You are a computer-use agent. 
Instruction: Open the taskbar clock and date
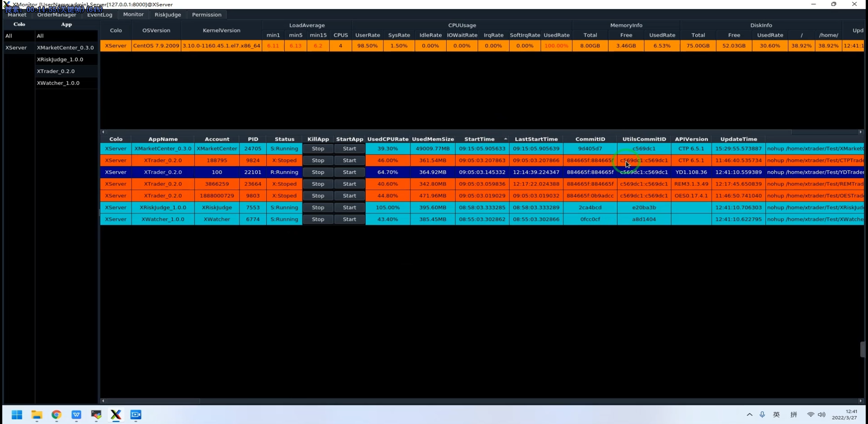click(845, 414)
